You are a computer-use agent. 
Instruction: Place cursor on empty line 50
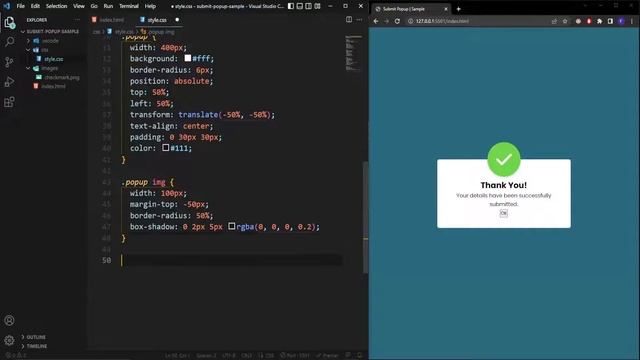(231, 260)
